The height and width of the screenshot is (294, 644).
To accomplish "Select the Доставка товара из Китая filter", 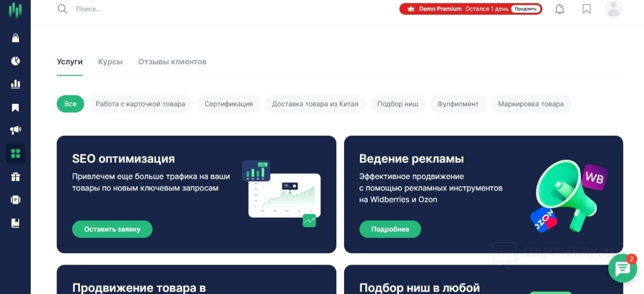I will (315, 104).
